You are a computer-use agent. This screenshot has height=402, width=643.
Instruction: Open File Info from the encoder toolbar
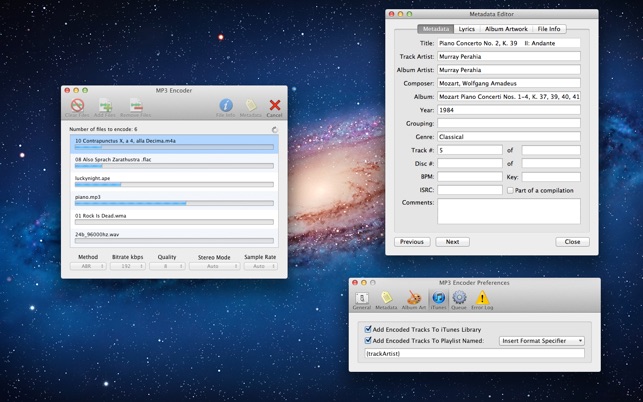tap(226, 107)
